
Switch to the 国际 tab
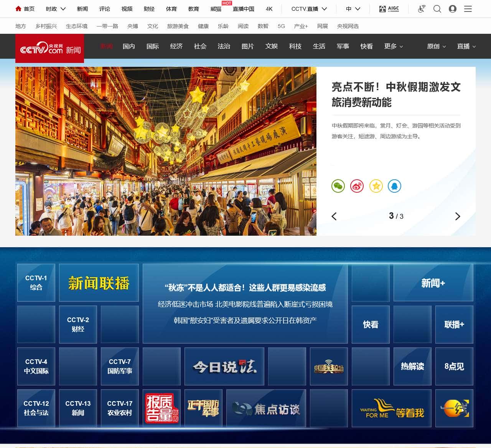click(152, 46)
